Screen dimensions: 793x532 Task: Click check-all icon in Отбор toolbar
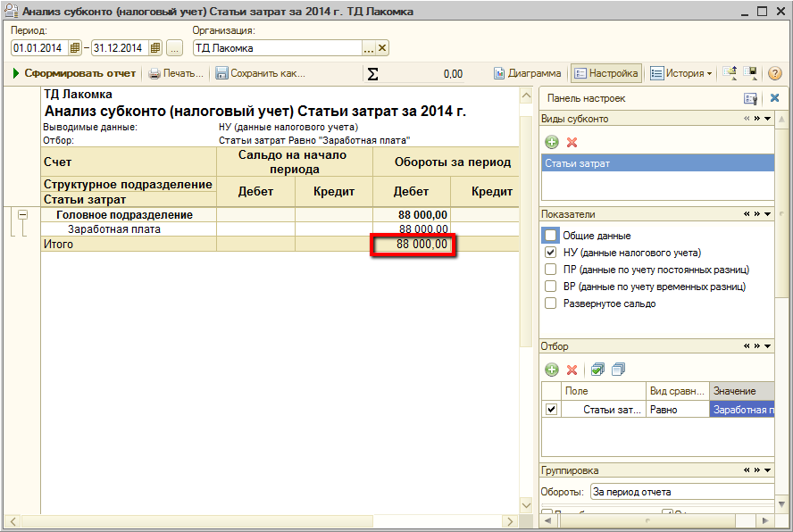[x=597, y=370]
